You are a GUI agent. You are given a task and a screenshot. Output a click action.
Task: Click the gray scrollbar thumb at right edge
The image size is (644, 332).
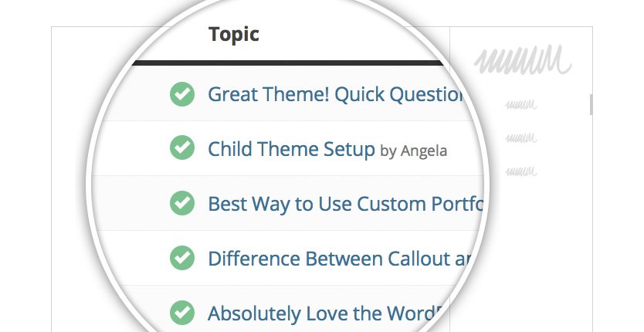coord(591,104)
